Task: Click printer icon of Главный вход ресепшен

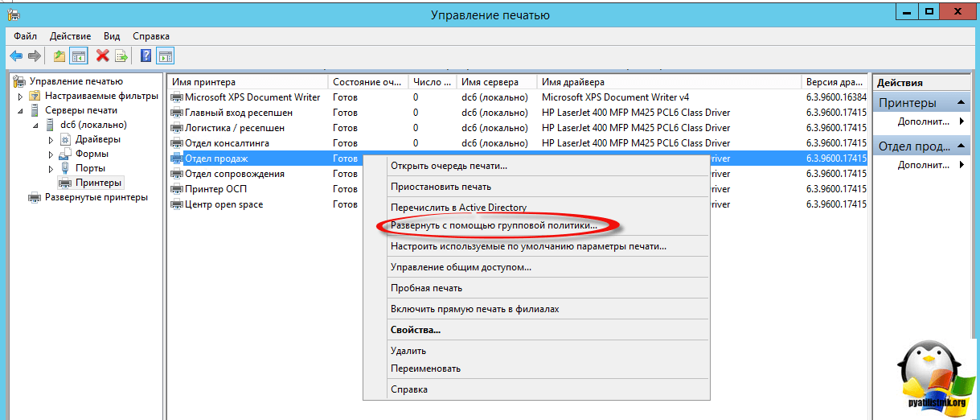Action: [177, 113]
